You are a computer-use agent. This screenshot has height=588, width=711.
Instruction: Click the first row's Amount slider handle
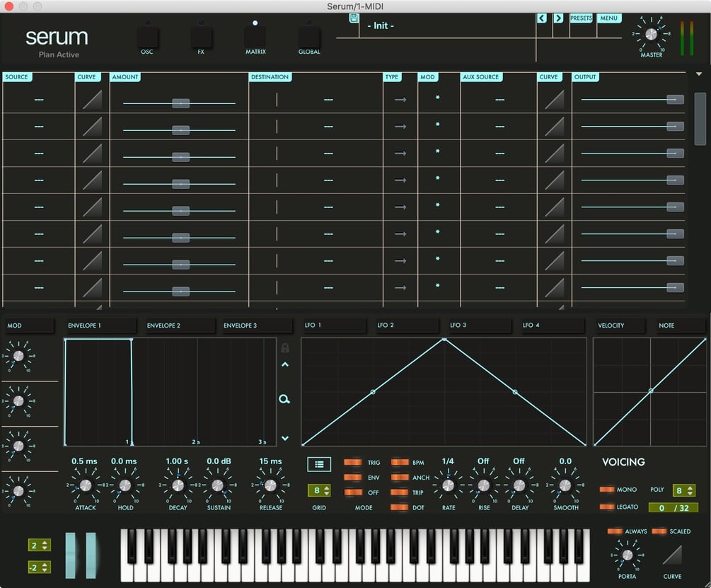click(x=180, y=103)
